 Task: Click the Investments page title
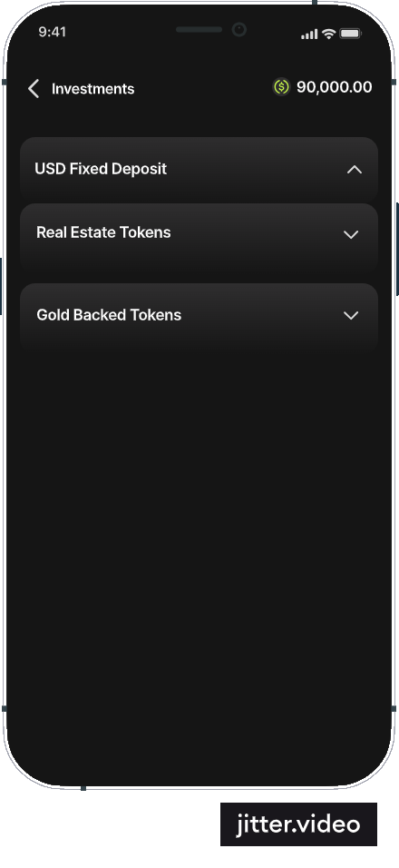92,89
